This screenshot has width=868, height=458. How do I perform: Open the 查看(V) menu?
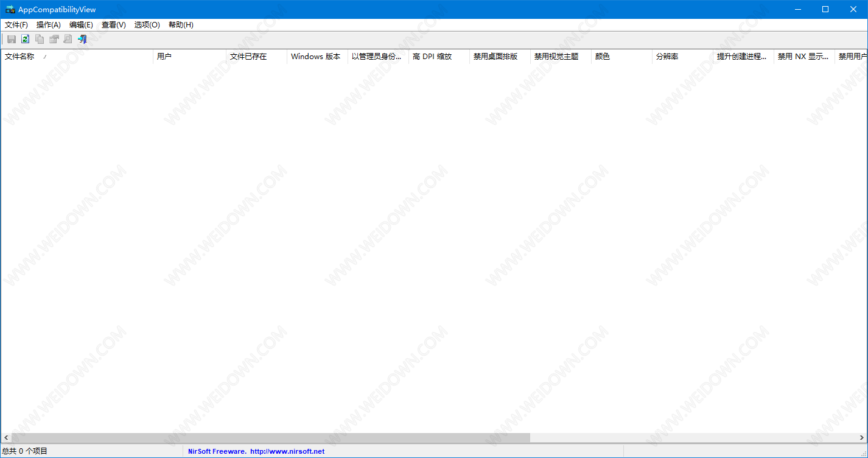114,25
